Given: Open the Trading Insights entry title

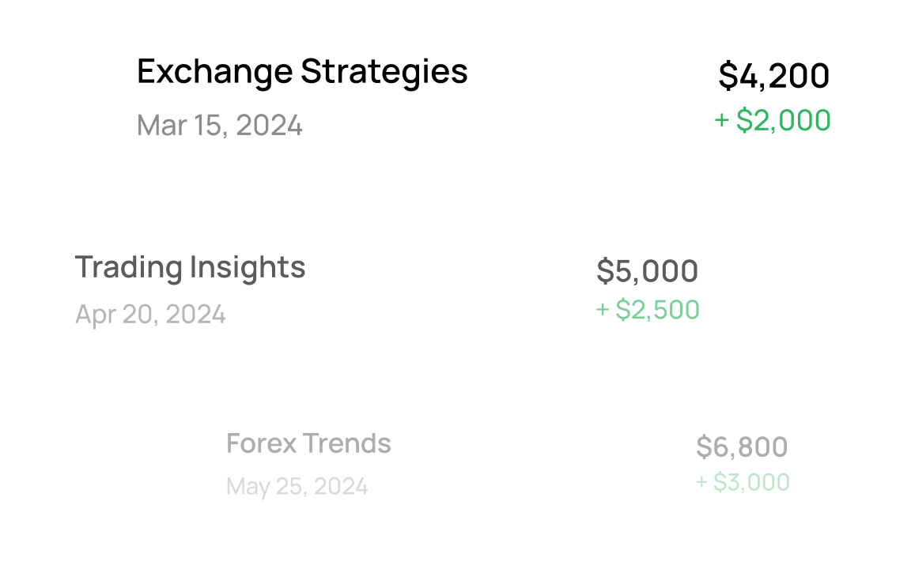Looking at the screenshot, I should point(190,268).
